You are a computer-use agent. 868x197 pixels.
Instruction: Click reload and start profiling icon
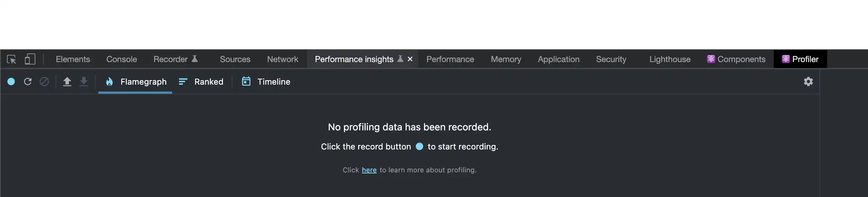(x=28, y=82)
